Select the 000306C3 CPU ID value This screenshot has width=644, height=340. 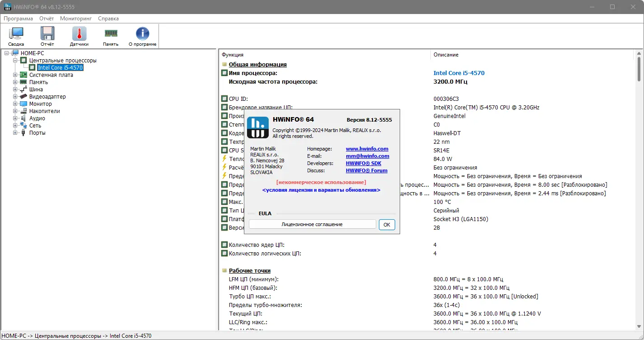click(446, 99)
